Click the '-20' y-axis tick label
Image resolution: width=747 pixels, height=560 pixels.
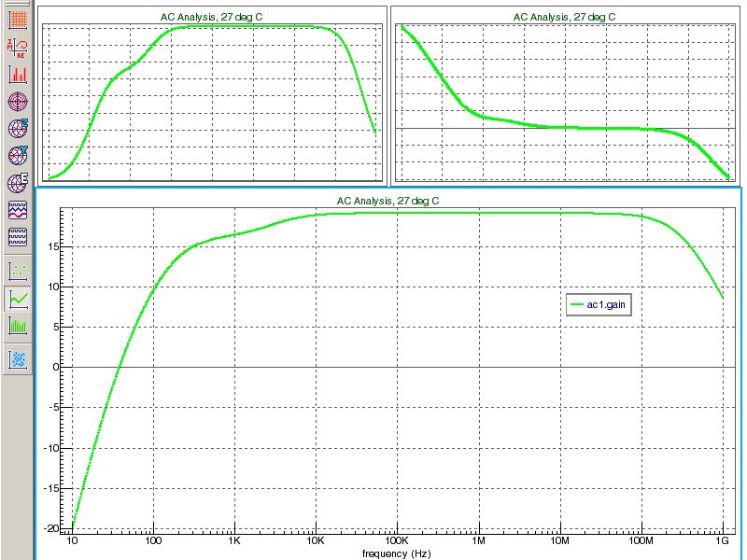click(x=51, y=528)
